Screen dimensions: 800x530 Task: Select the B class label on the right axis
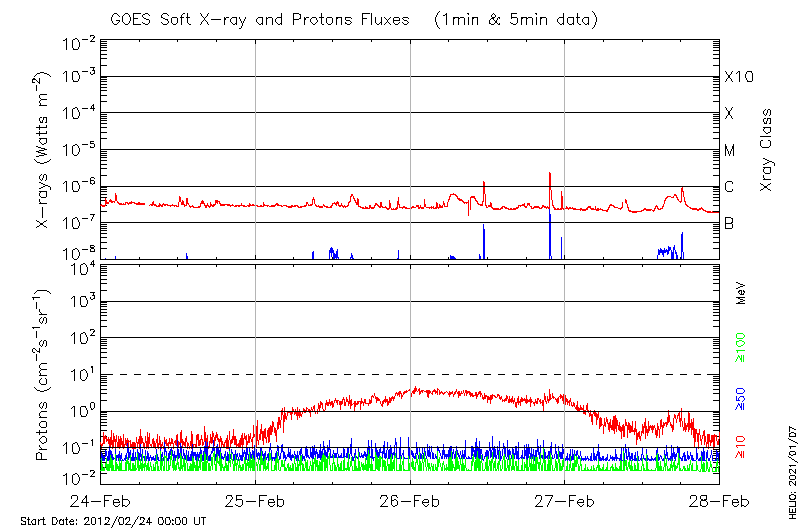pyautogui.click(x=729, y=223)
